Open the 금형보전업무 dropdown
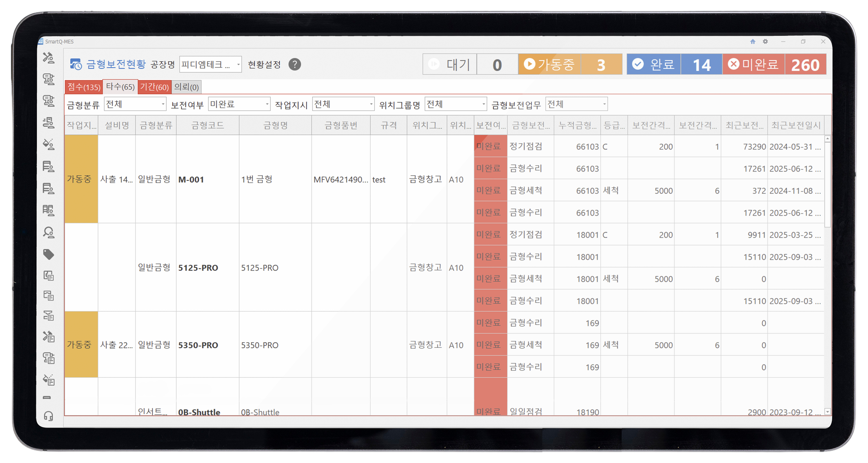The height and width of the screenshot is (463, 868). click(x=576, y=104)
